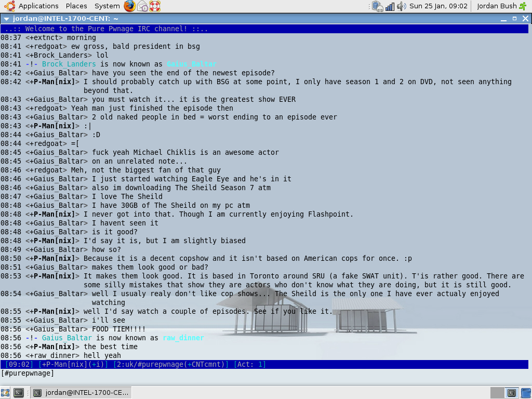Click the terminal title bar text
The width and height of the screenshot is (532, 399).
[65, 19]
